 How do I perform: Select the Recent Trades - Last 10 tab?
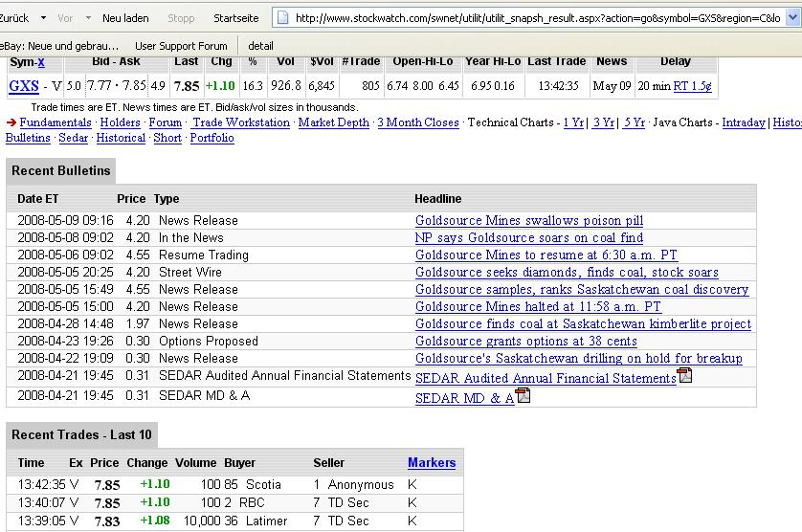coord(82,434)
